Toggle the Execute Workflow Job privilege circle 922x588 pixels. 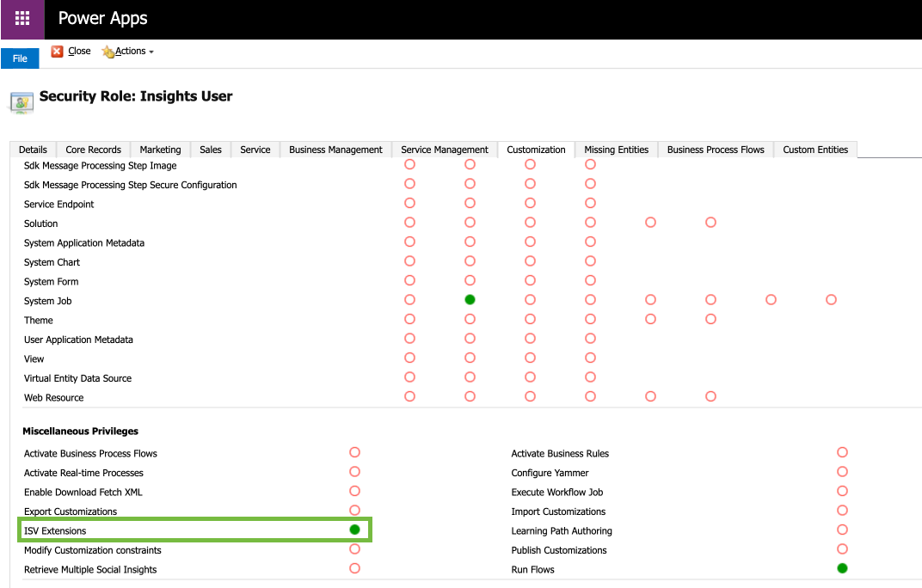(x=843, y=491)
